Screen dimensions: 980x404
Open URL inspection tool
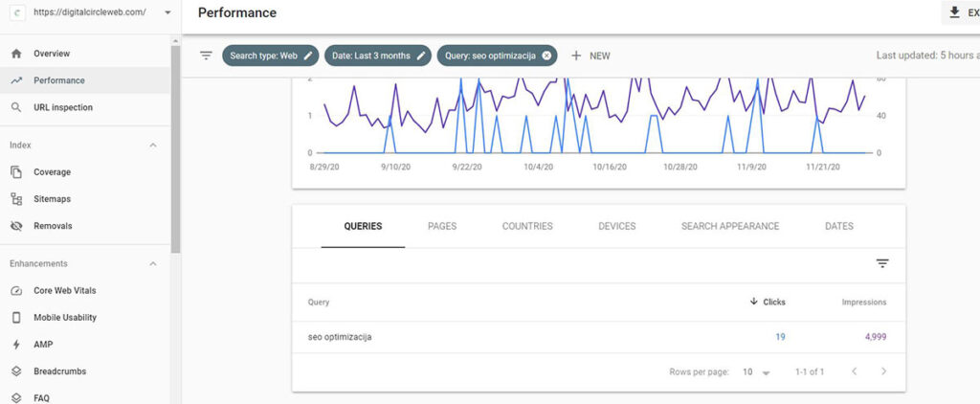62,107
